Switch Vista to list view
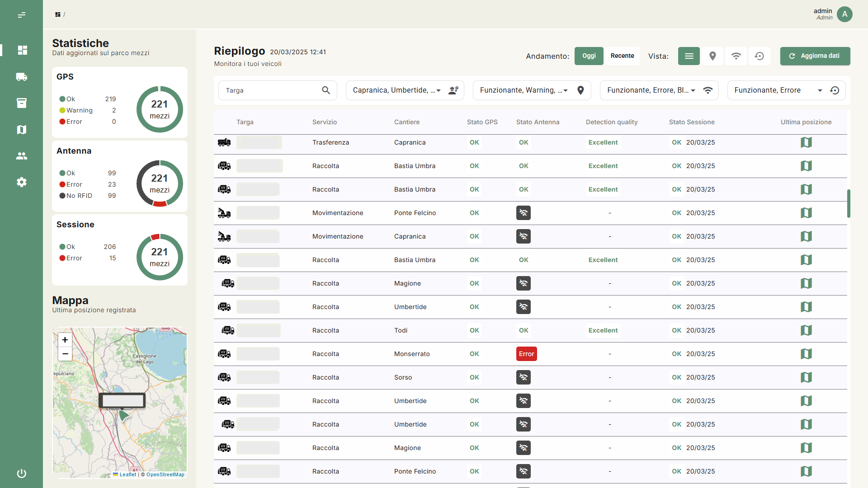868x488 pixels. [x=689, y=56]
